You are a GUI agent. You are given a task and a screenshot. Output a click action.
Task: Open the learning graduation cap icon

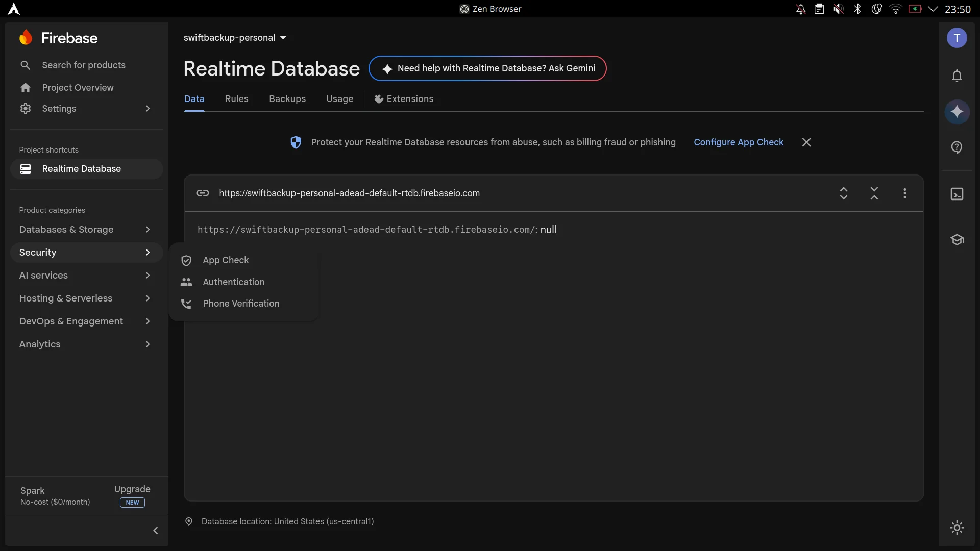coord(957,239)
